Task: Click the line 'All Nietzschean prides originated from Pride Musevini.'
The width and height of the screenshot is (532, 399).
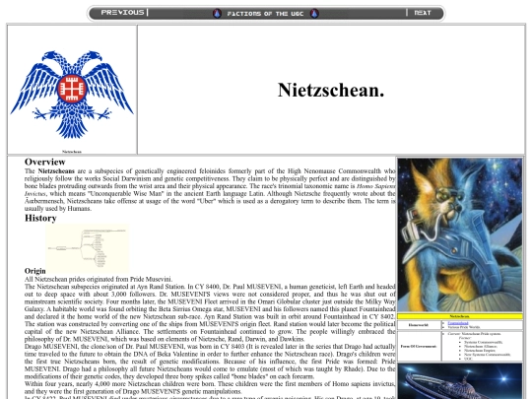Action: click(x=99, y=279)
